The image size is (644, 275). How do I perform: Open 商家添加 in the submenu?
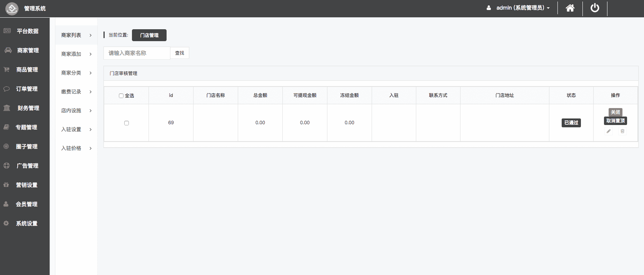click(71, 54)
